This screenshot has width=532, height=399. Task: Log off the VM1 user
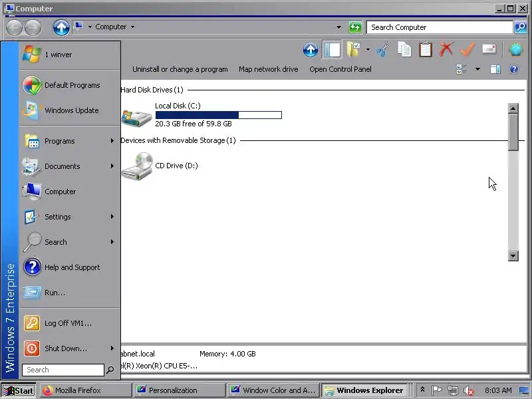pyautogui.click(x=70, y=323)
